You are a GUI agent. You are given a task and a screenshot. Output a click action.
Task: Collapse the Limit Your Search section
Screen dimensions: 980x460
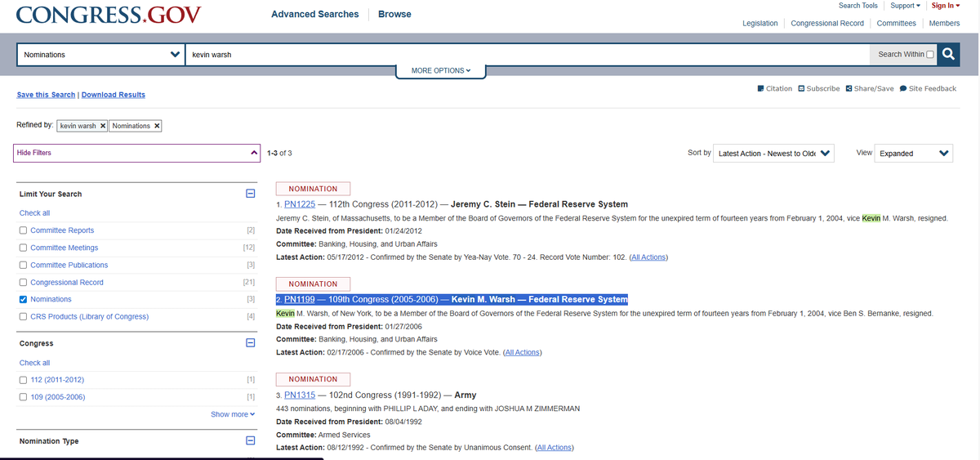coord(251,194)
